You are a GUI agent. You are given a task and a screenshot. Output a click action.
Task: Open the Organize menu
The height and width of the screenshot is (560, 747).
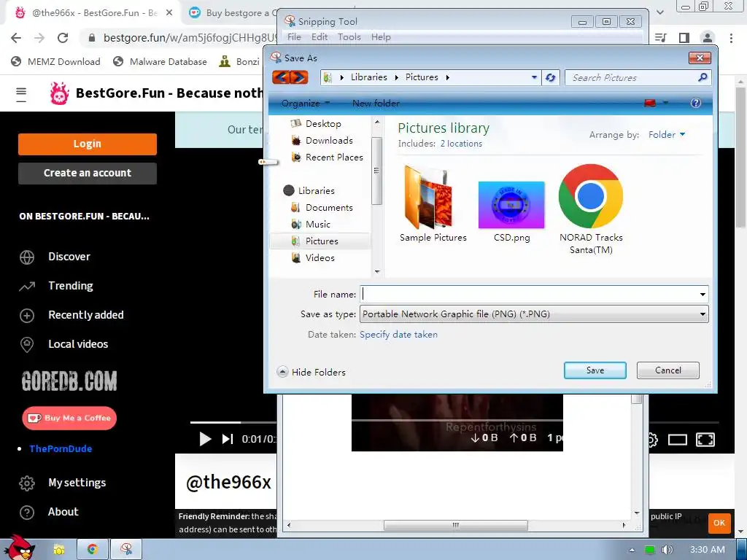(x=306, y=104)
